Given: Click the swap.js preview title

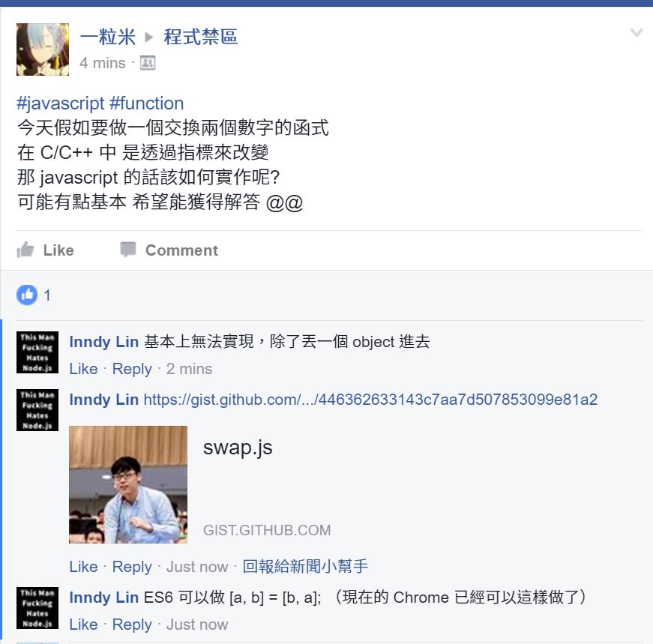Looking at the screenshot, I should [238, 448].
